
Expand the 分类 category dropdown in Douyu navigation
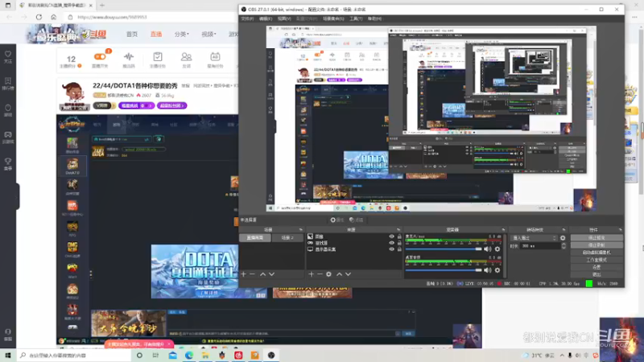(x=182, y=34)
